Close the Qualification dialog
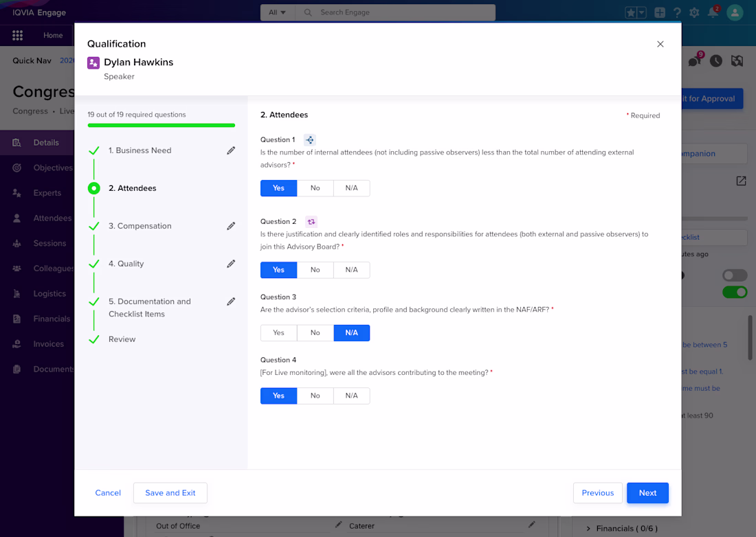Image resolution: width=756 pixels, height=537 pixels. point(660,44)
